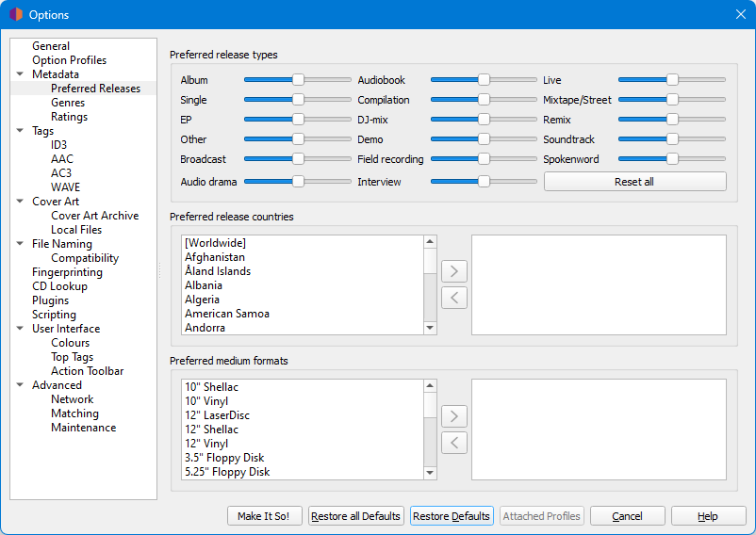Image resolution: width=756 pixels, height=535 pixels.
Task: Select Albania in the countries list
Action: click(204, 285)
